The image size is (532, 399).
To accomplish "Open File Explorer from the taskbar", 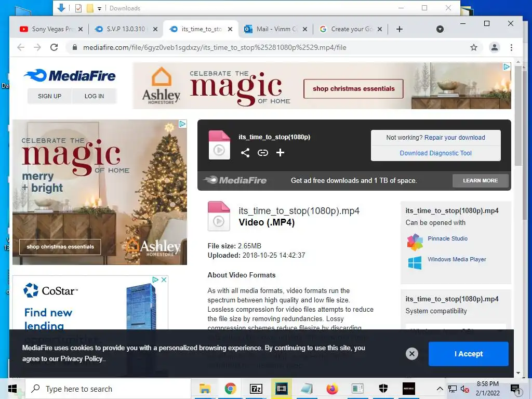I will (205, 389).
